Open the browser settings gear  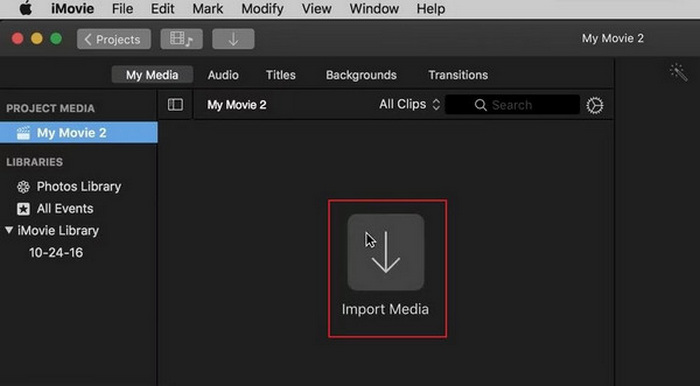click(x=595, y=105)
